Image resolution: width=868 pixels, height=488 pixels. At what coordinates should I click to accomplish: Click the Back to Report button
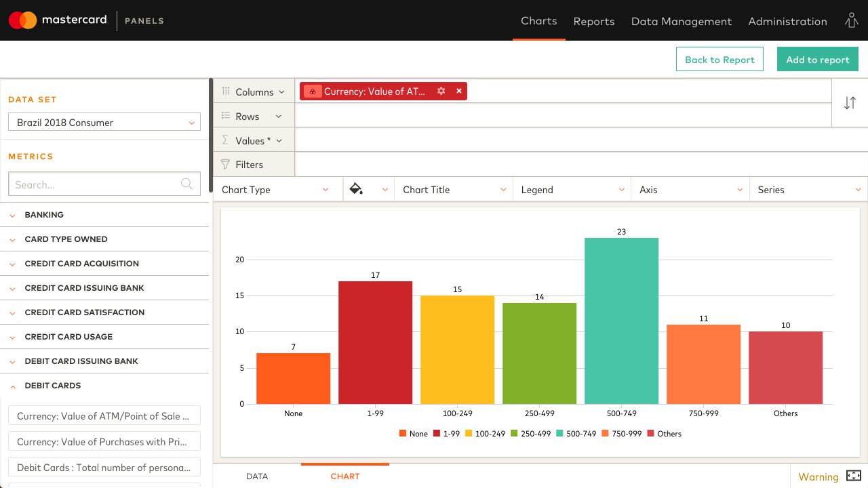coord(719,59)
